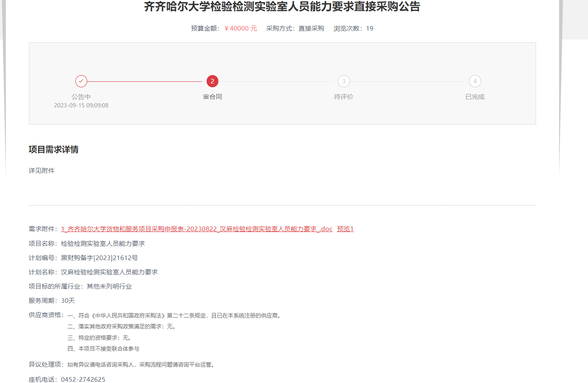Click the 2023-09-15 09:09:08 timestamp
This screenshot has width=588, height=383.
81,106
